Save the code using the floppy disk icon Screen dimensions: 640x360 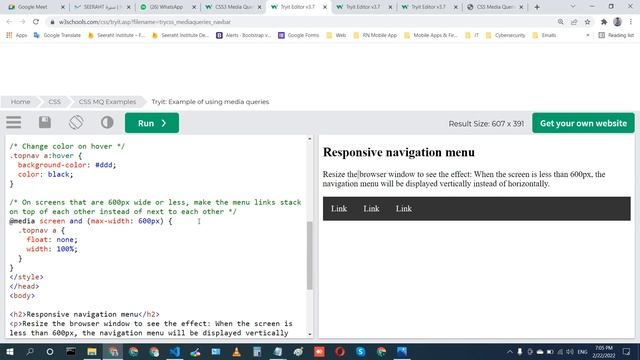(x=45, y=122)
